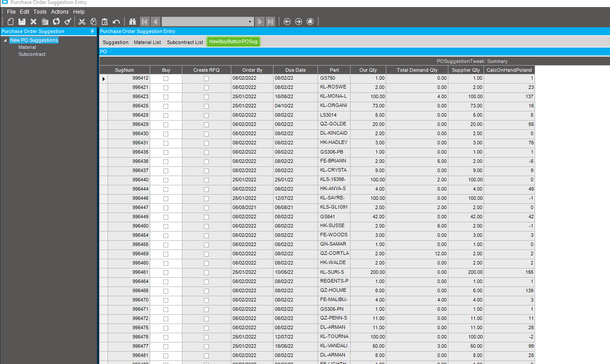The width and height of the screenshot is (610, 364).
Task: Select the NewBuyButtonPOSug tab
Action: coord(233,42)
